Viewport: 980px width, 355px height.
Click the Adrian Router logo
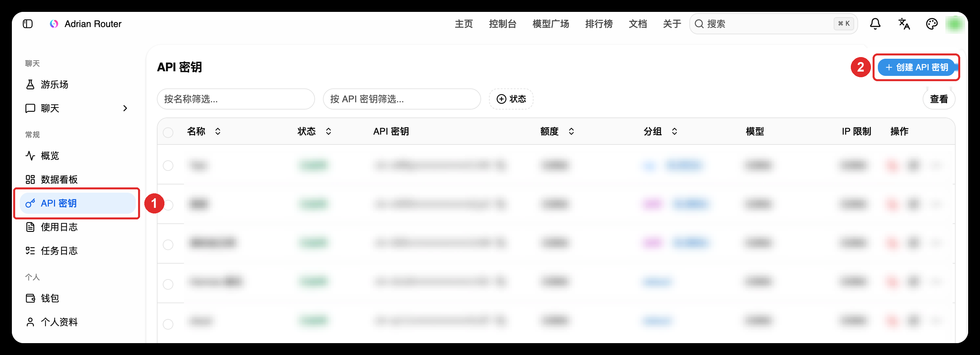click(54, 24)
